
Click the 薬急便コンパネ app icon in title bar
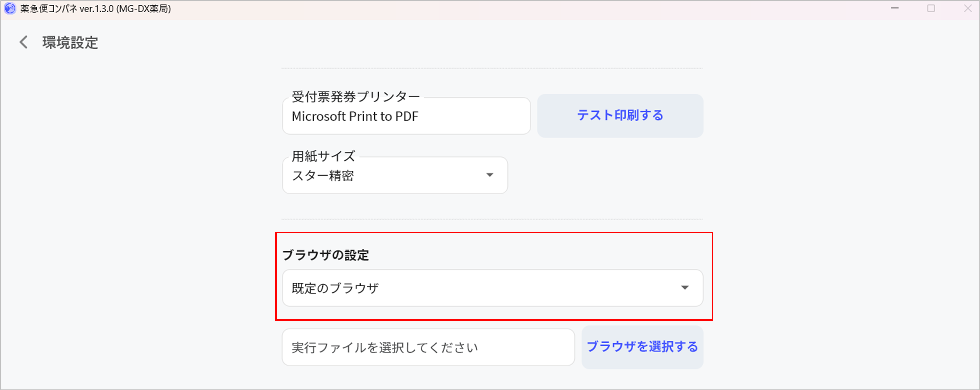click(x=10, y=9)
